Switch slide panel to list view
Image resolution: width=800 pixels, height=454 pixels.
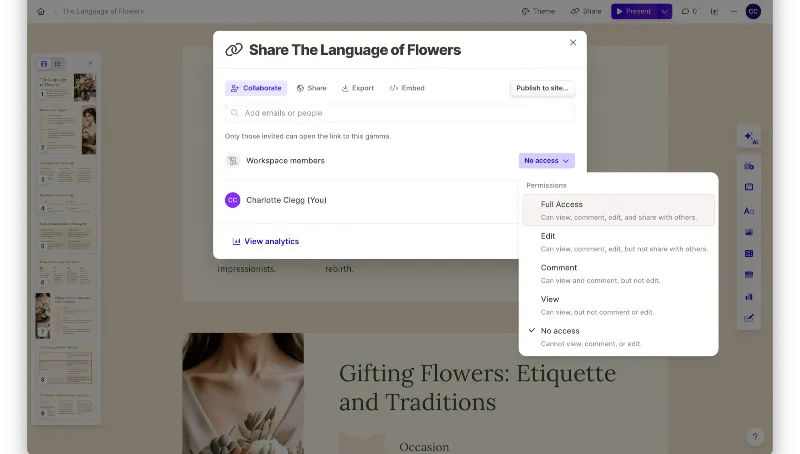coord(57,64)
